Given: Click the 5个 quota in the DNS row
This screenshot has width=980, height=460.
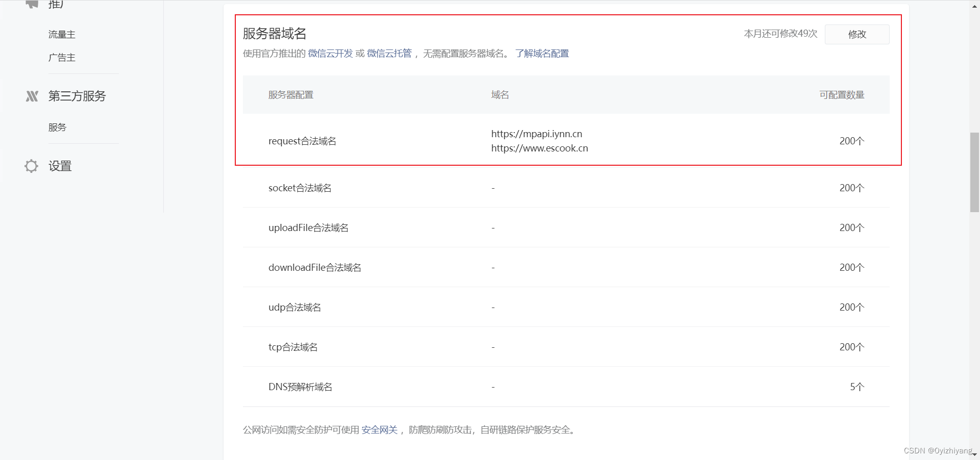Looking at the screenshot, I should click(857, 387).
